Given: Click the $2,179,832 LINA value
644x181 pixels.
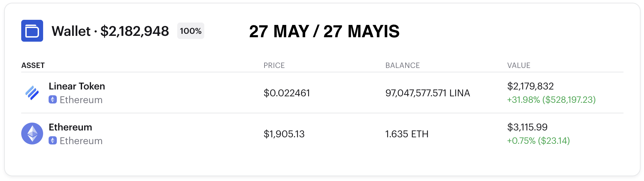Looking at the screenshot, I should [530, 86].
